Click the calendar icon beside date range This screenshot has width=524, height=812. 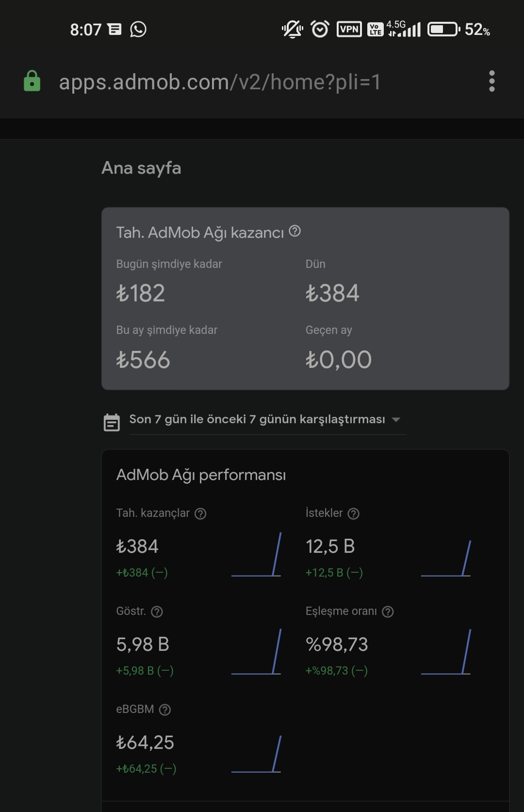coord(112,422)
